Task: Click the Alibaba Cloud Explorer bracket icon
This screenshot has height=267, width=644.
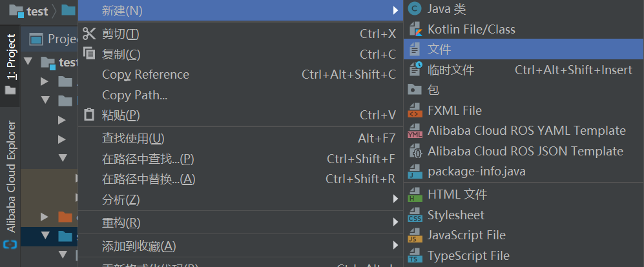Action: click(10, 245)
